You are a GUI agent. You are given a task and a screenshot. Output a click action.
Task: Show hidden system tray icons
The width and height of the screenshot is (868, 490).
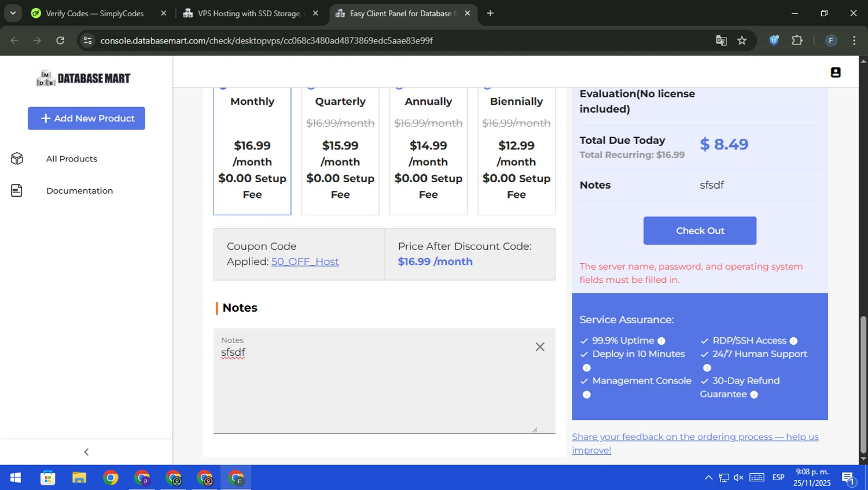pyautogui.click(x=708, y=477)
